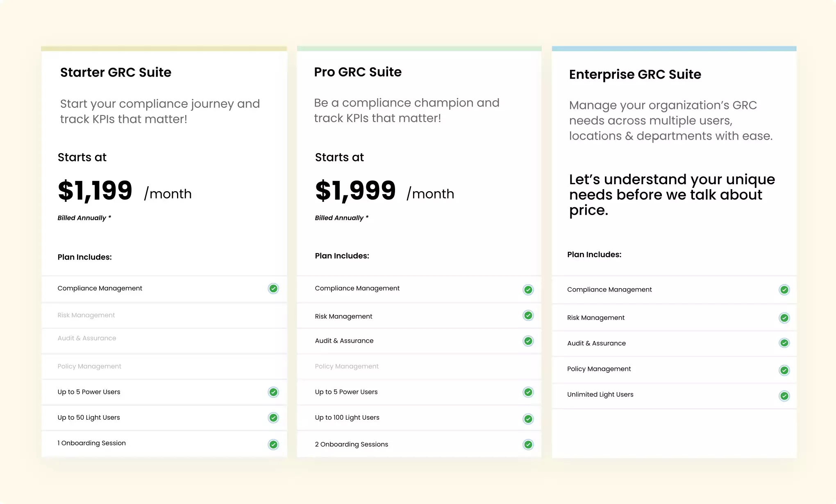Click greyed-out Risk Management in Starter plan
The width and height of the screenshot is (836, 504).
(x=86, y=315)
